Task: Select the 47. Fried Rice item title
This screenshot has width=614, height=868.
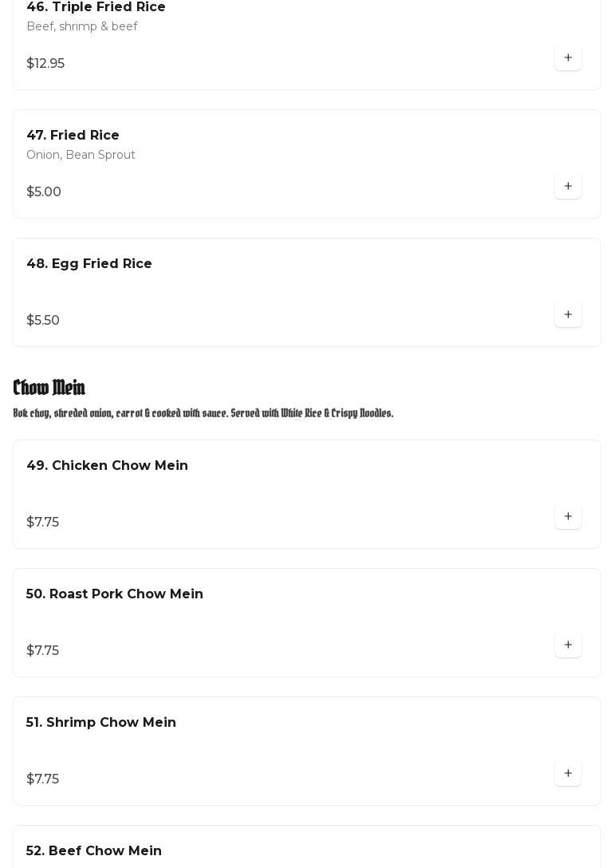Action: pyautogui.click(x=73, y=136)
